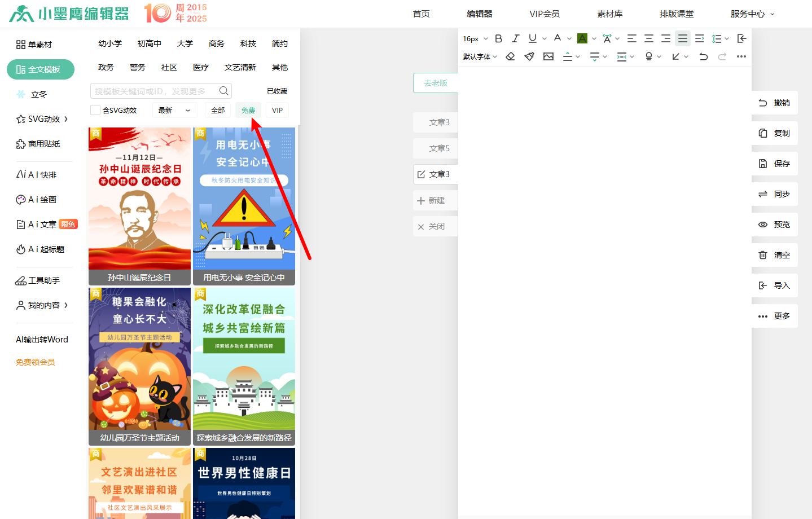Select the 免费 filter option
This screenshot has width=812, height=519.
(248, 110)
